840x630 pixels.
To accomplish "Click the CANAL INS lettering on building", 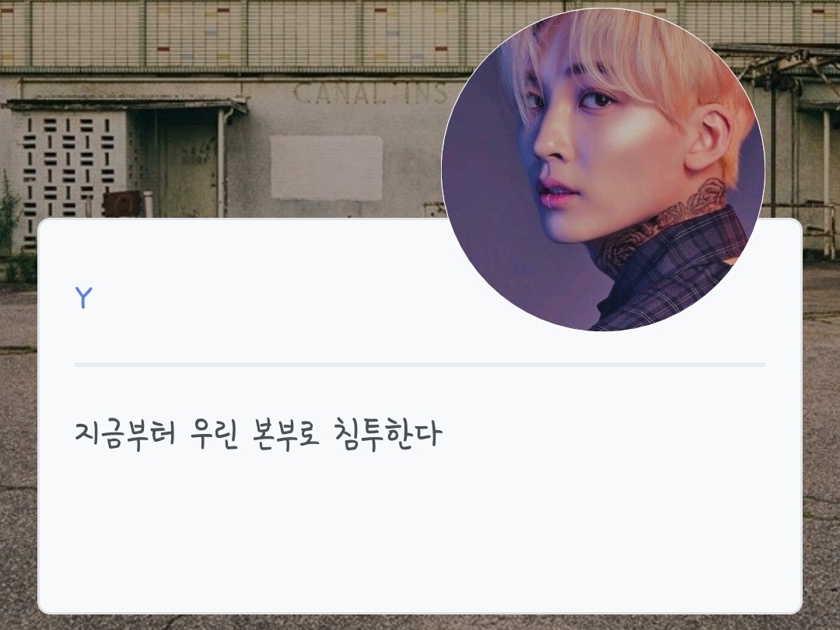I will (369, 94).
